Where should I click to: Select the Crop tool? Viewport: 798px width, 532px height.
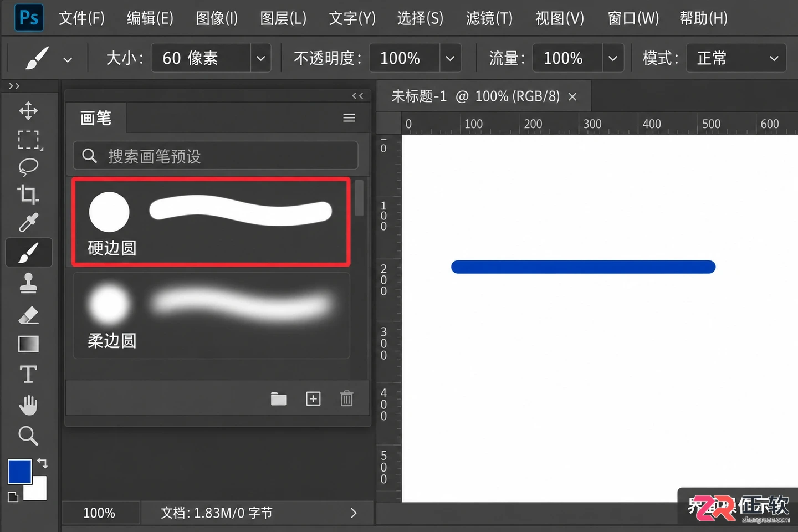28,195
